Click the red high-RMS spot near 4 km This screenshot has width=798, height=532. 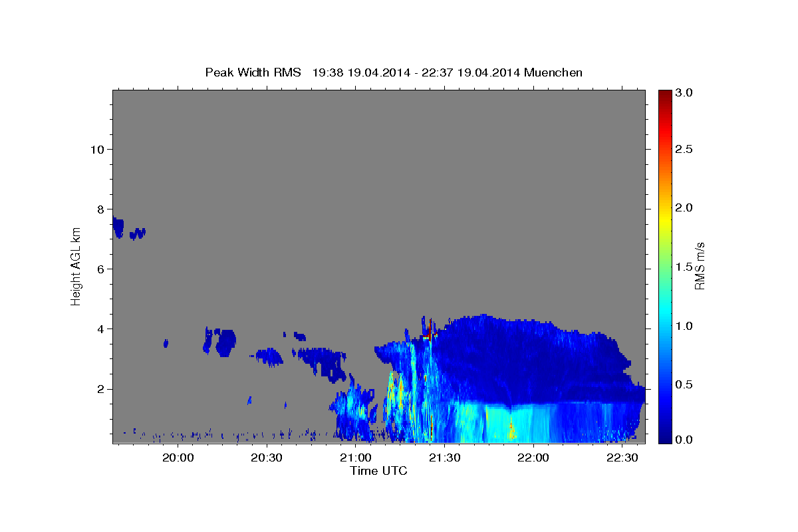429,336
